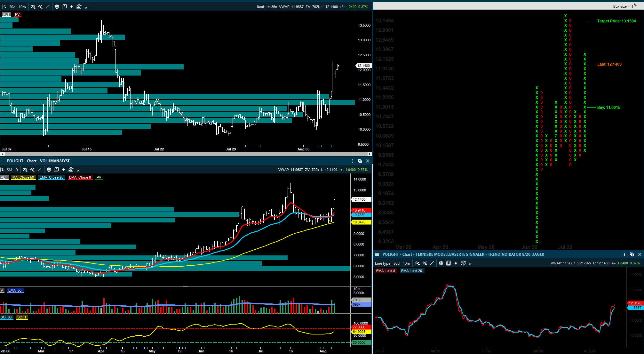Click the Buy: 11.0015 signal label
The height and width of the screenshot is (354, 644).
608,108
